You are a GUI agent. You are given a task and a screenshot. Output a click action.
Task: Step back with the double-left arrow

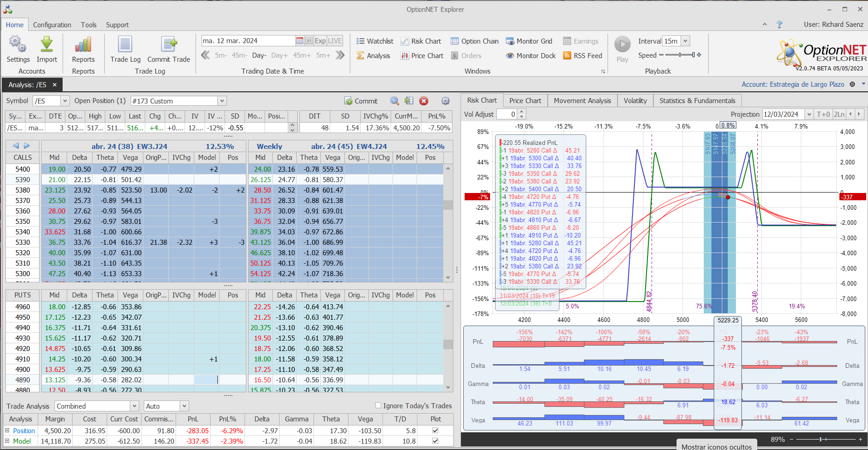206,55
